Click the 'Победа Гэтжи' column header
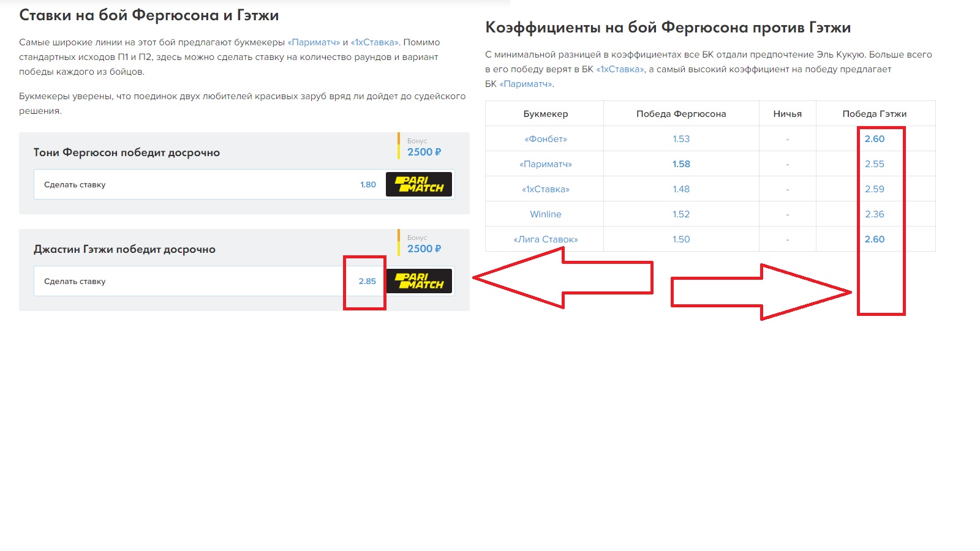 click(x=875, y=114)
